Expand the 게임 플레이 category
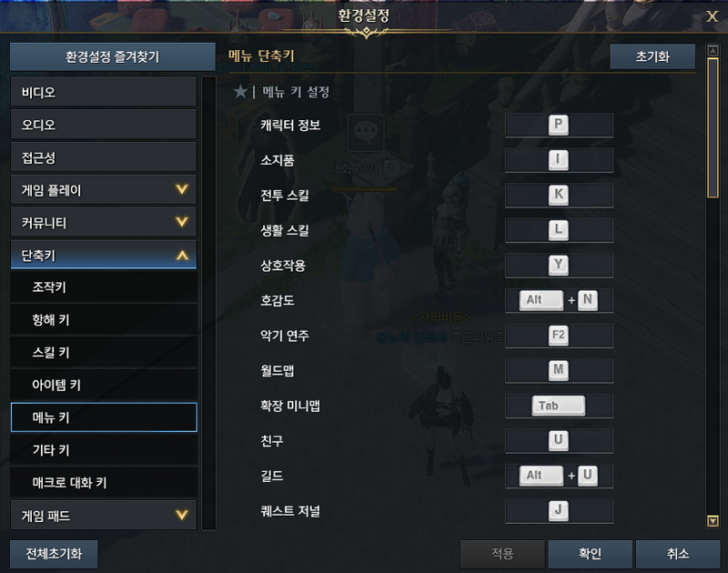The width and height of the screenshot is (728, 573). pos(104,190)
